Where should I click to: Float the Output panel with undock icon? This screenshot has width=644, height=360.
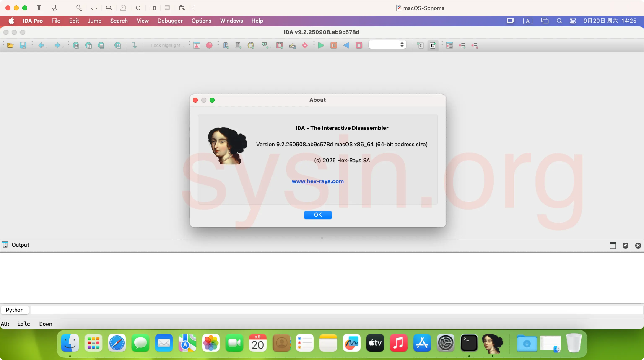pos(625,246)
